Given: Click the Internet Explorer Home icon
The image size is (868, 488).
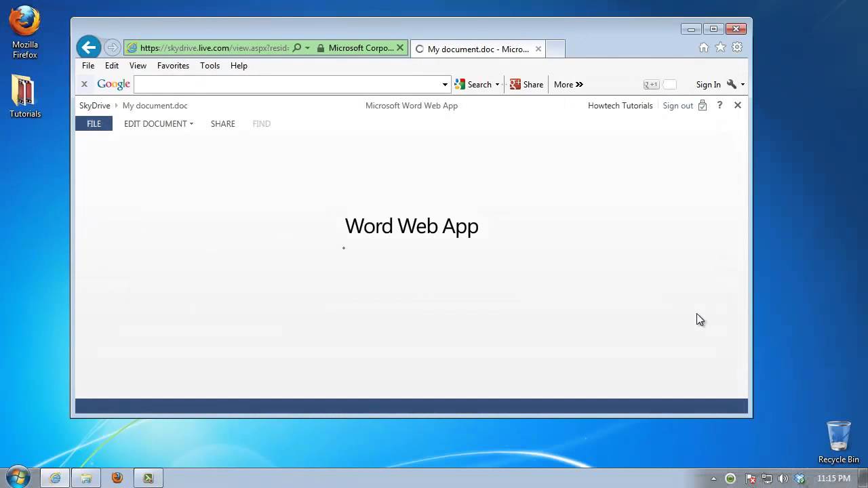Looking at the screenshot, I should [704, 47].
